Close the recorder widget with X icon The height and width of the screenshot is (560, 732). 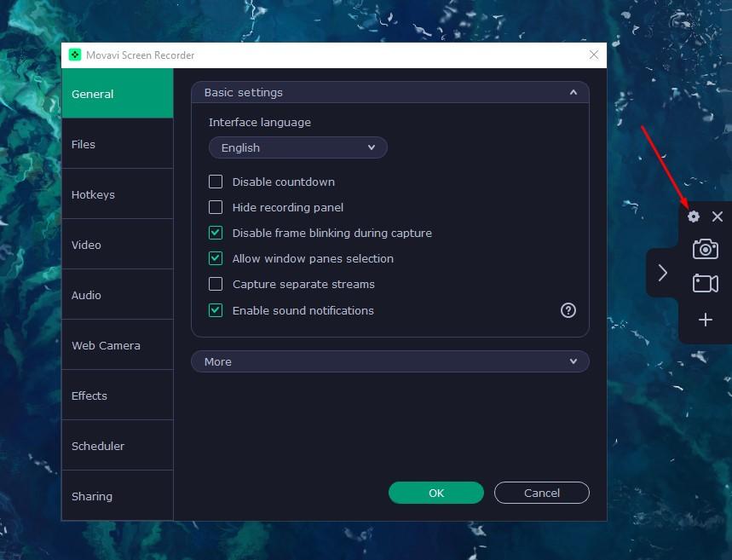[x=717, y=216]
